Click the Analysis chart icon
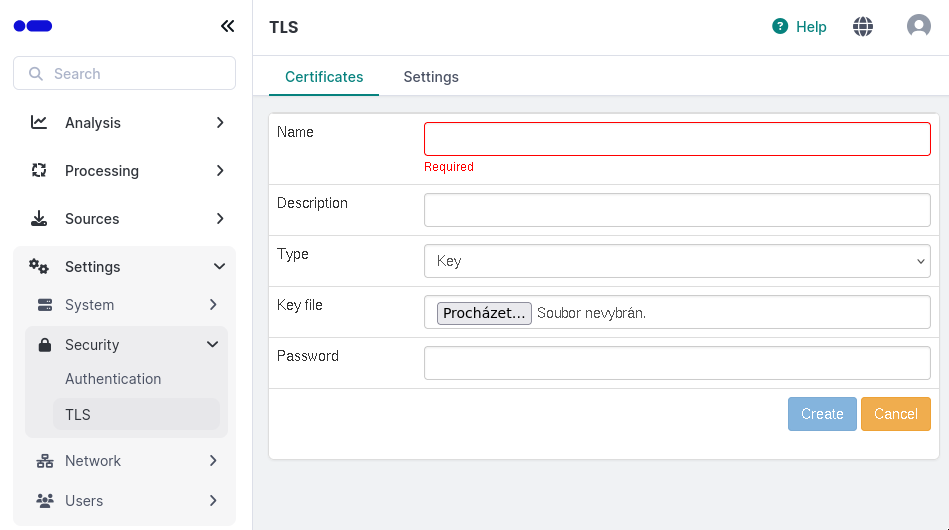The image size is (949, 530). [39, 123]
